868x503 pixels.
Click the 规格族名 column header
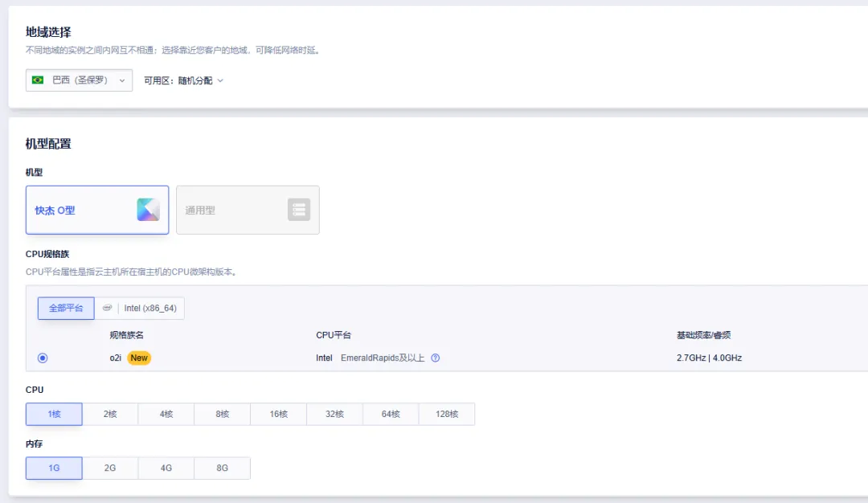pyautogui.click(x=127, y=335)
